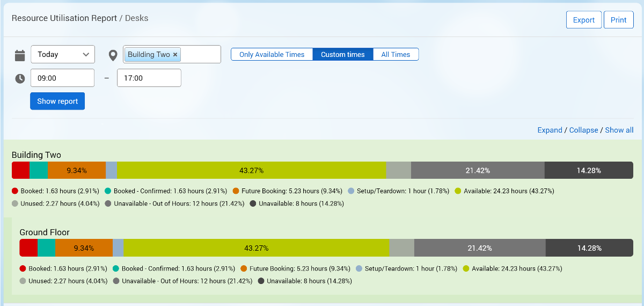Remove the Building Two location tag
The image size is (644, 306).
[x=175, y=54]
